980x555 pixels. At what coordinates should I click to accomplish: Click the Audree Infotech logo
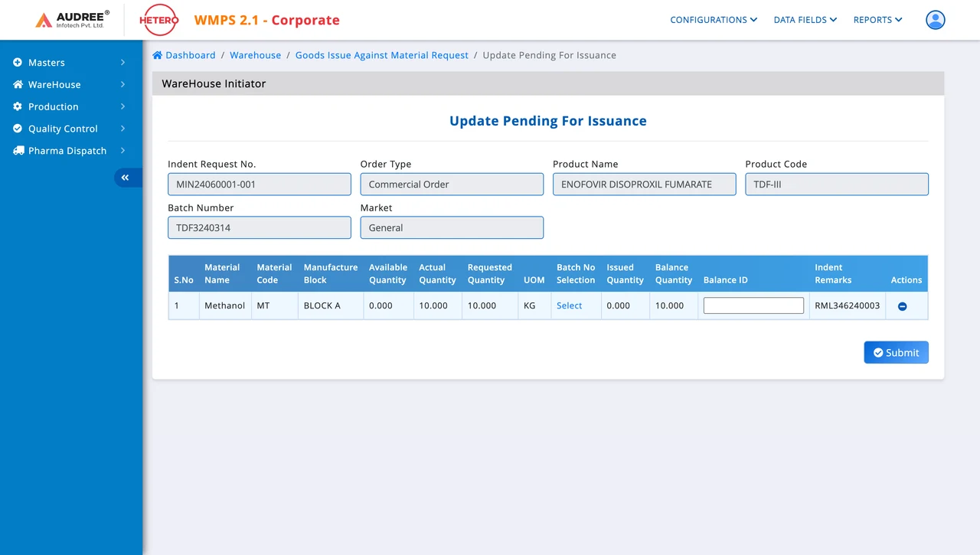coord(73,20)
